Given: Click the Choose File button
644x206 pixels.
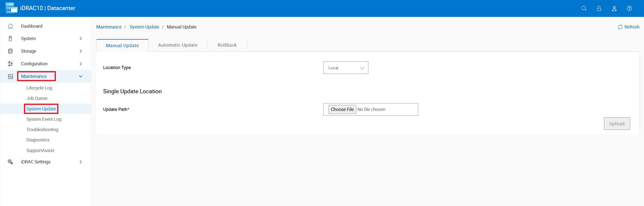Looking at the screenshot, I should click(342, 109).
